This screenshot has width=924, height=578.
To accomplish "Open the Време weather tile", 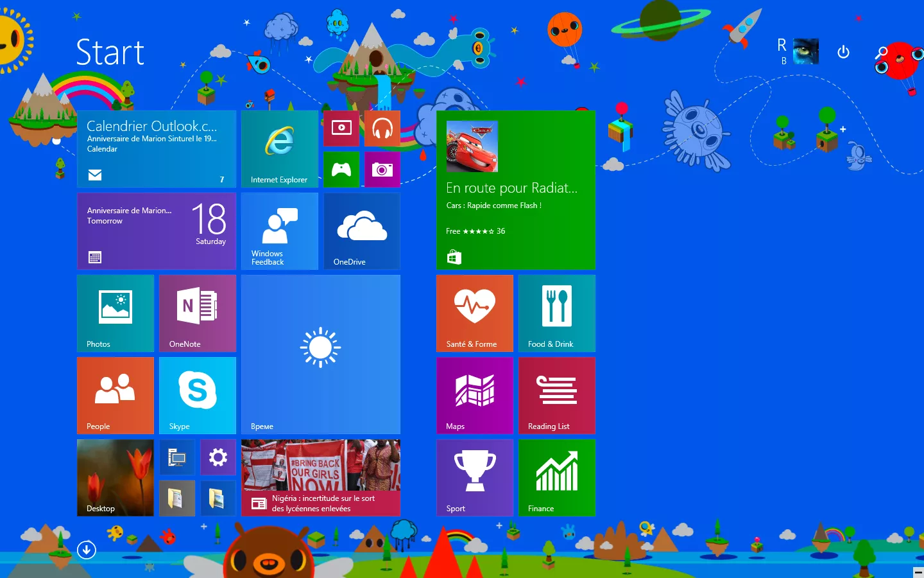I will (321, 355).
